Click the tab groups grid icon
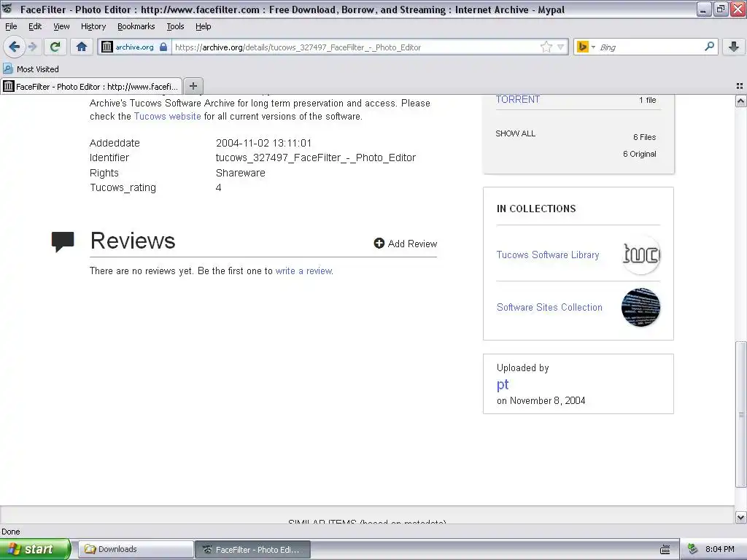 [740, 86]
